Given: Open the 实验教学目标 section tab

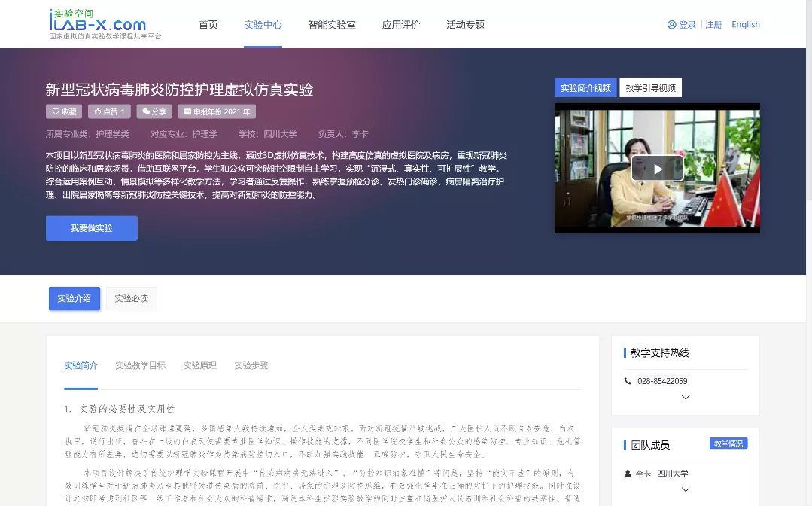Looking at the screenshot, I should coord(140,366).
